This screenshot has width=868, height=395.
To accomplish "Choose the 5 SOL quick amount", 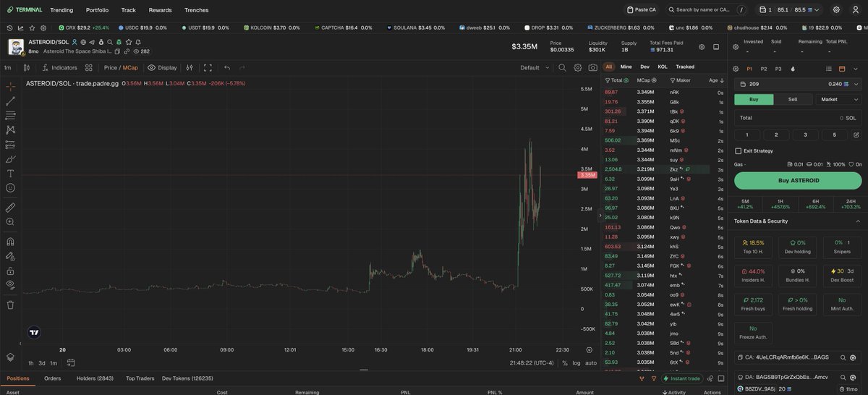I will [834, 135].
